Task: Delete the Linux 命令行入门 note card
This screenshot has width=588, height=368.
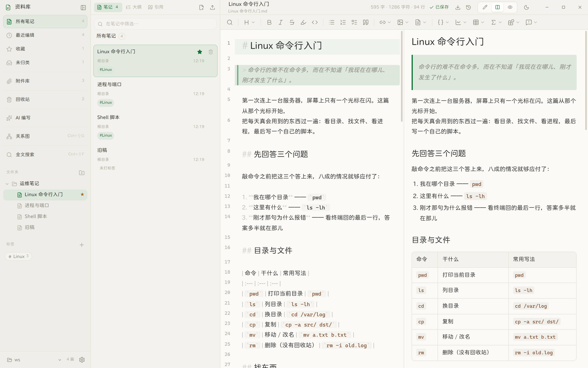Action: pyautogui.click(x=211, y=52)
